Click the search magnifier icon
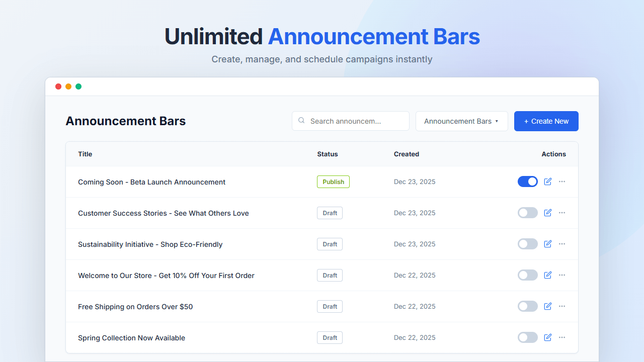This screenshot has width=644, height=362. tap(301, 121)
